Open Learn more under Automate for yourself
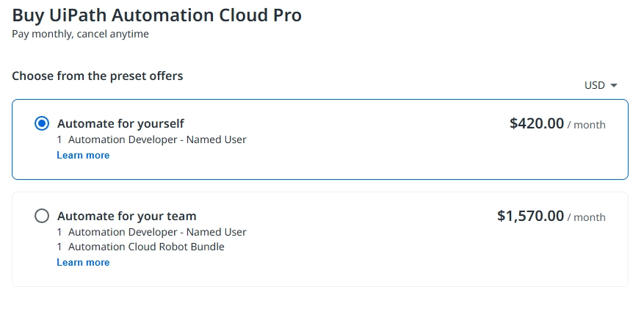 (x=83, y=155)
